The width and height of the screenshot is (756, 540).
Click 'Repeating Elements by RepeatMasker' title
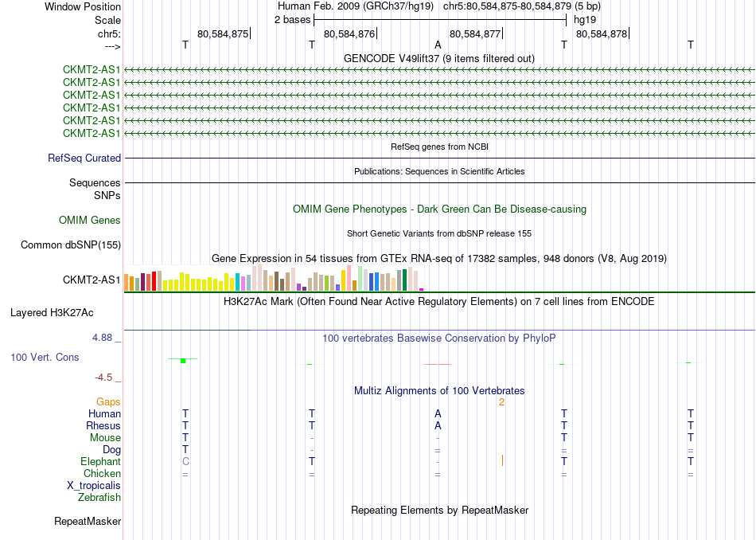(x=440, y=510)
